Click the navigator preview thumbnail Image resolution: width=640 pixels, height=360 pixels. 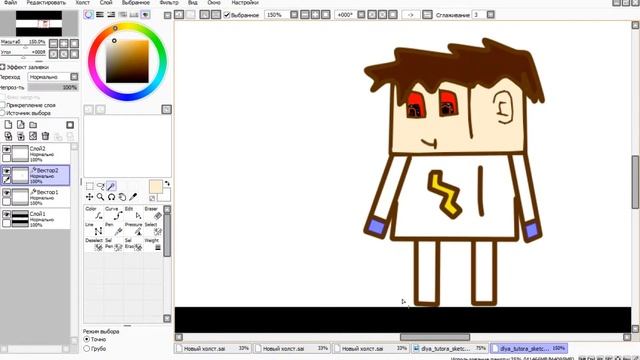pos(39,23)
